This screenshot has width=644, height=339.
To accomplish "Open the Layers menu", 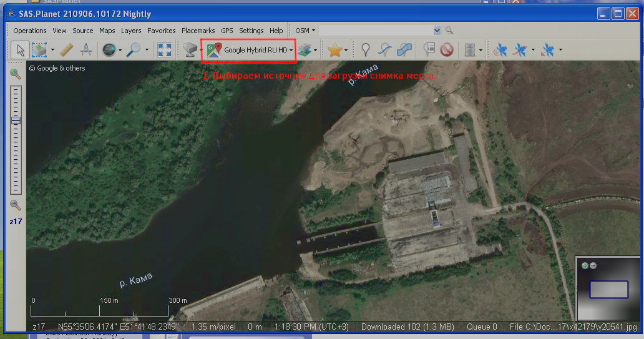I will pos(131,31).
